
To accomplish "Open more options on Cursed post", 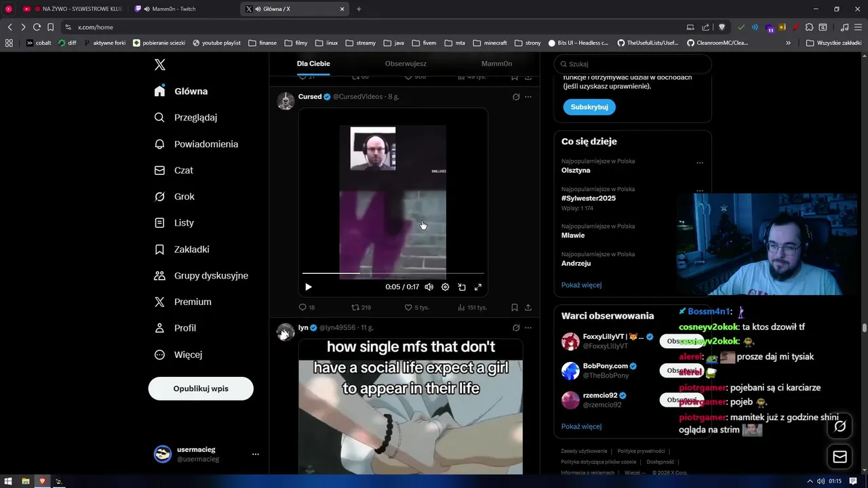I will click(x=528, y=97).
